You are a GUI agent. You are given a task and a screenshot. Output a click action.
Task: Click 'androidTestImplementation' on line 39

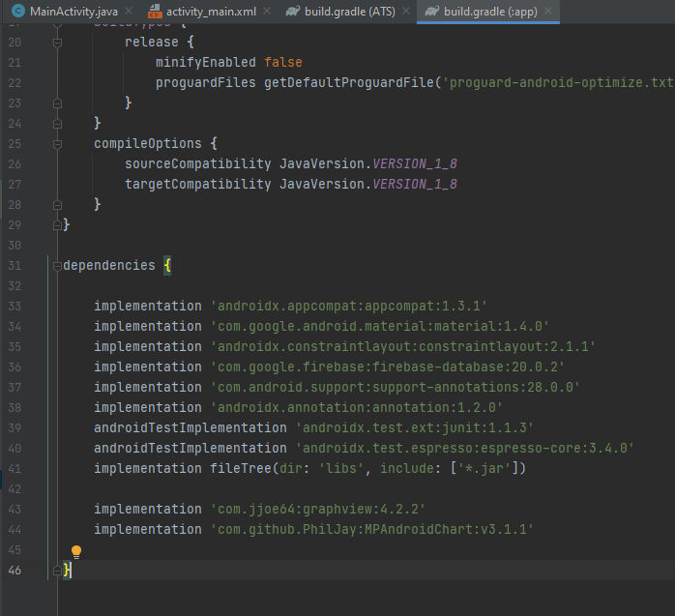(x=191, y=427)
